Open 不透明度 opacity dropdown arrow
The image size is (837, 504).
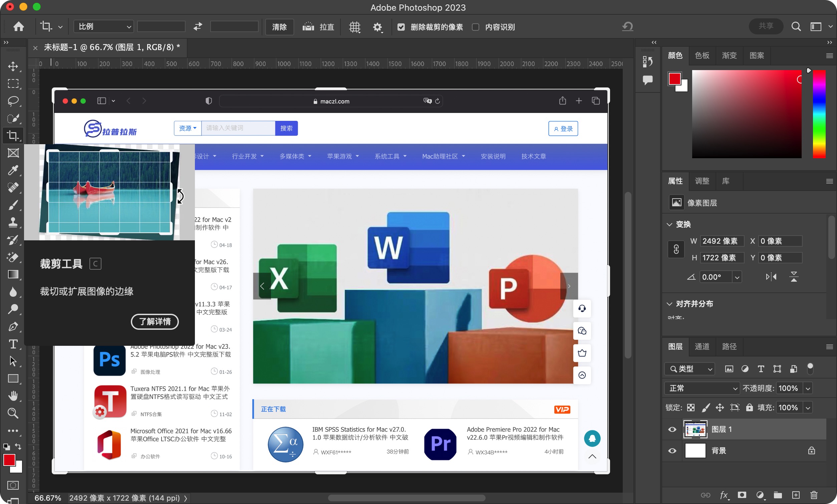pos(808,388)
